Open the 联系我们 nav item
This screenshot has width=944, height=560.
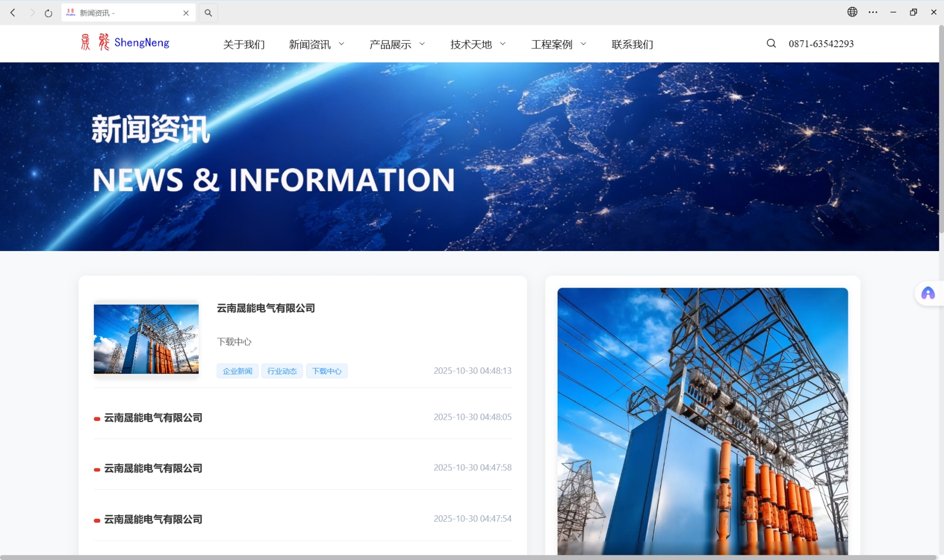[632, 45]
